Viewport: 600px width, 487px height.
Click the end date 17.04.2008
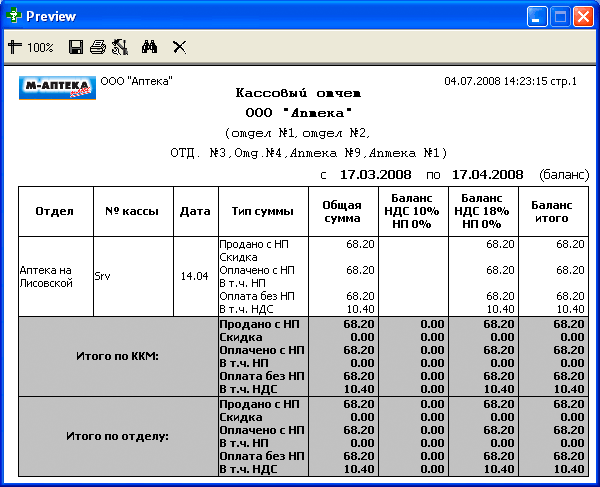tap(488, 175)
